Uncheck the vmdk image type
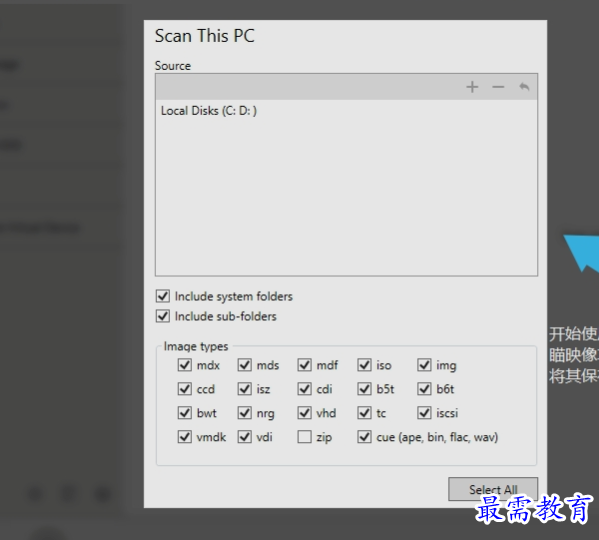599x540 pixels. 185,437
